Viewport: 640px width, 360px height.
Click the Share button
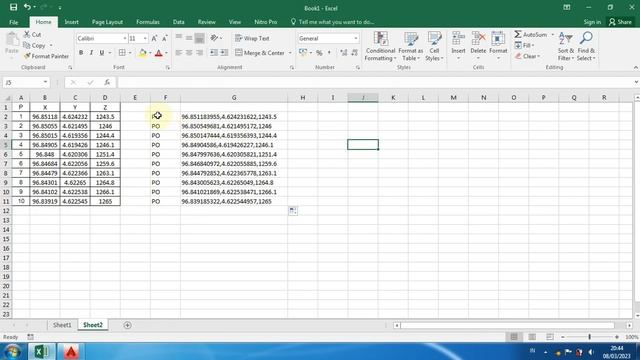click(x=620, y=22)
